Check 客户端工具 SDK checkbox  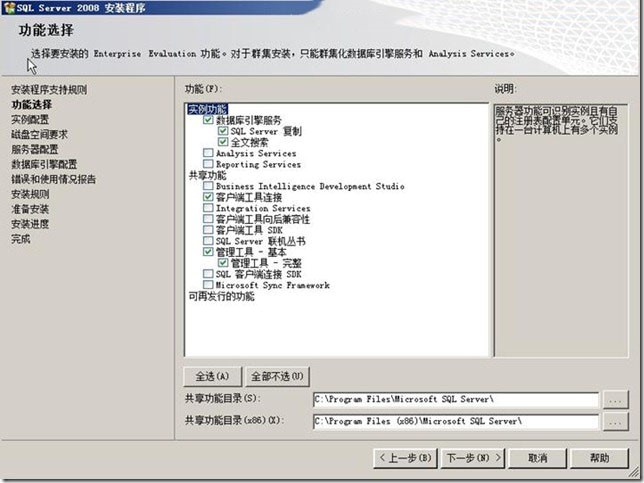pos(208,230)
